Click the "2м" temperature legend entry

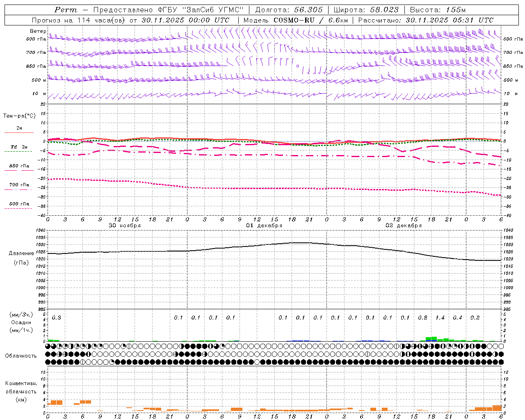19,128
